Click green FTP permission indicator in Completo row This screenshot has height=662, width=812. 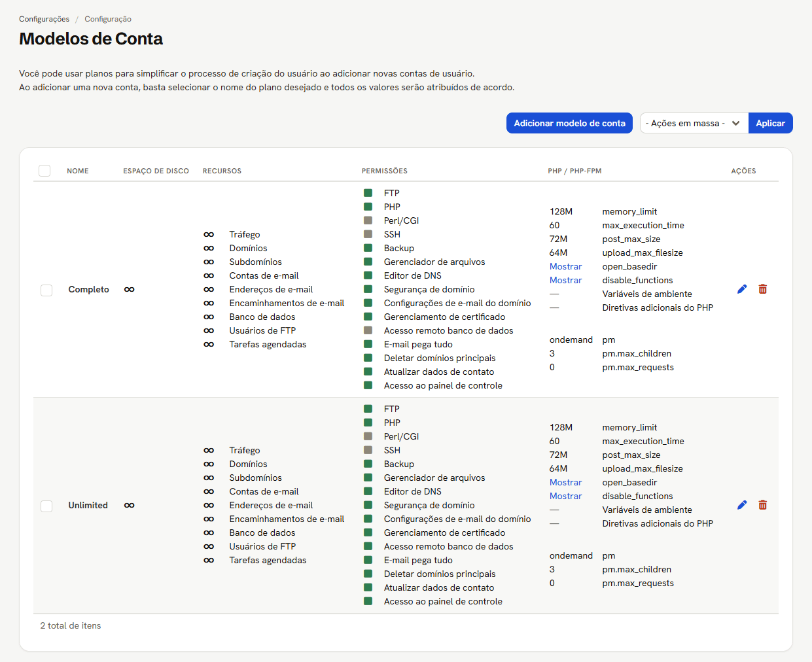(x=368, y=193)
